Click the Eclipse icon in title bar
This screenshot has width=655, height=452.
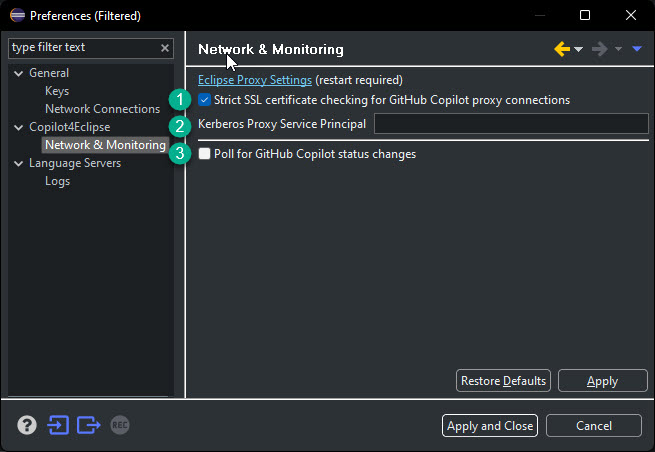coord(16,15)
